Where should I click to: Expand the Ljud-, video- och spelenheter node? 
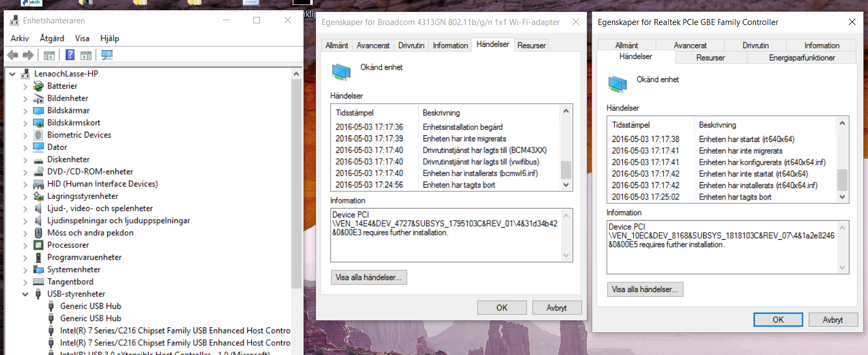[x=25, y=209]
